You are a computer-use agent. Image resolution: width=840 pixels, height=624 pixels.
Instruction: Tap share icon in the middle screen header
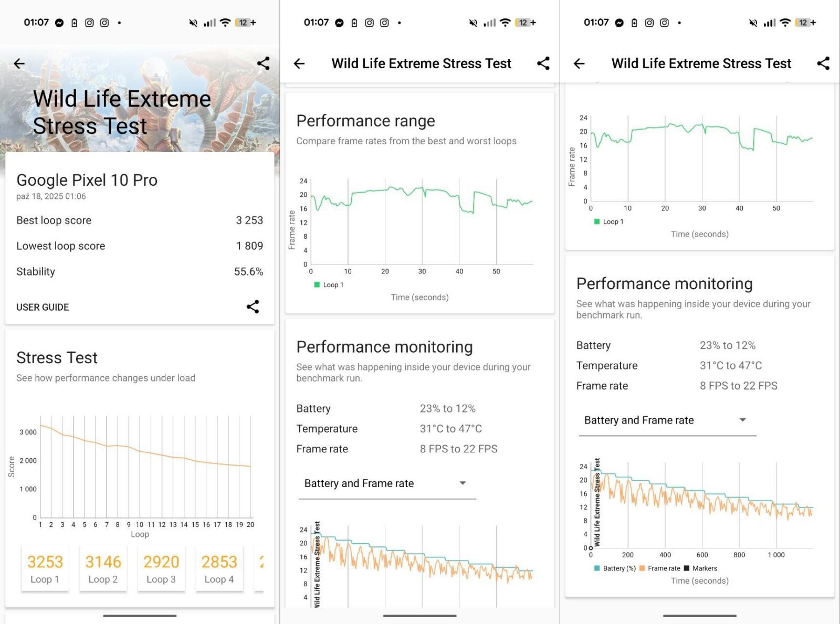pyautogui.click(x=543, y=64)
